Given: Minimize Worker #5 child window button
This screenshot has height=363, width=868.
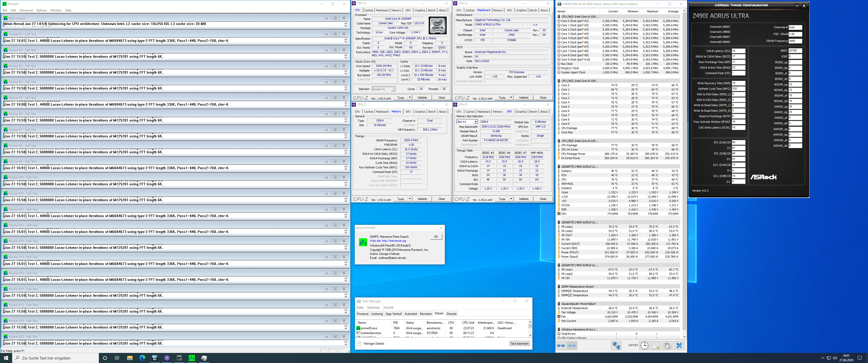Looking at the screenshot, I should coord(327,98).
